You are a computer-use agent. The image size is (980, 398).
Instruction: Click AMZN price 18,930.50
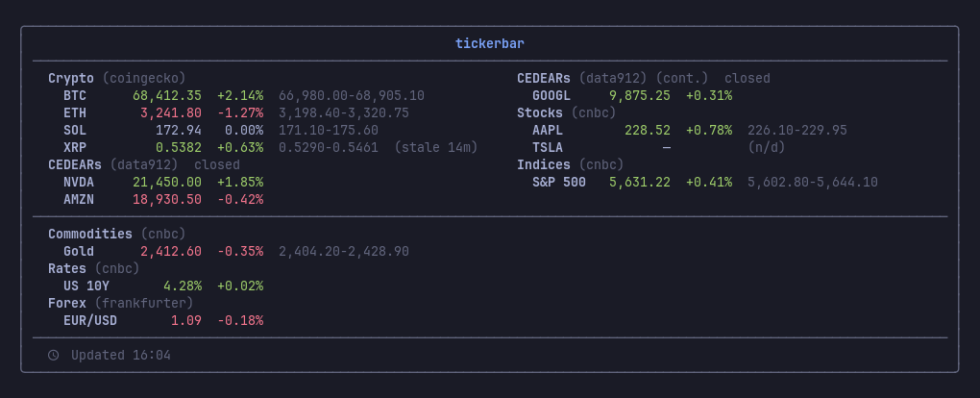point(167,200)
